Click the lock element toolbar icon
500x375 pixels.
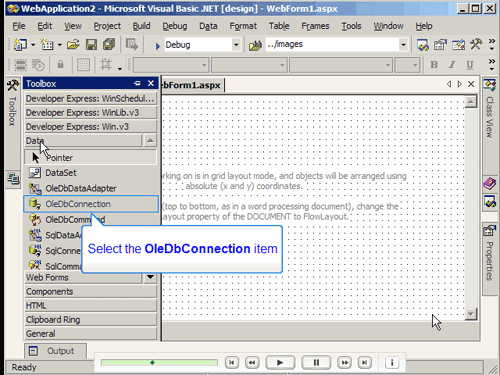point(60,64)
